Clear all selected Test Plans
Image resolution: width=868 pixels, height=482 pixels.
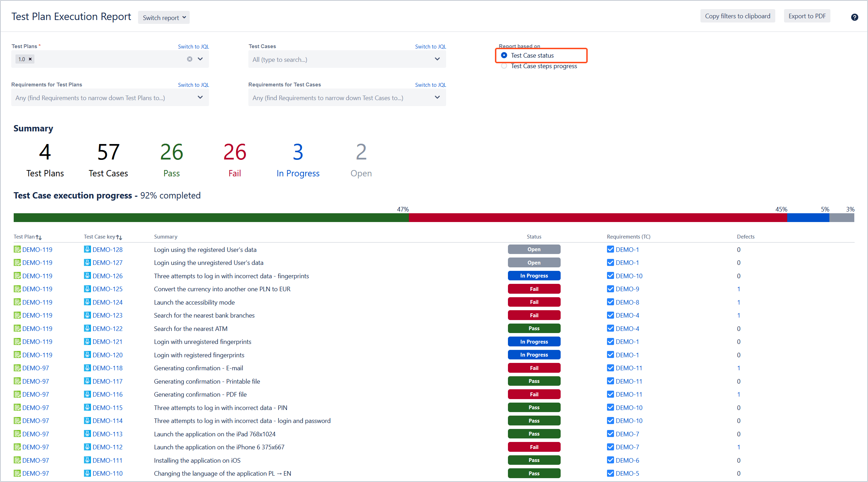point(190,59)
